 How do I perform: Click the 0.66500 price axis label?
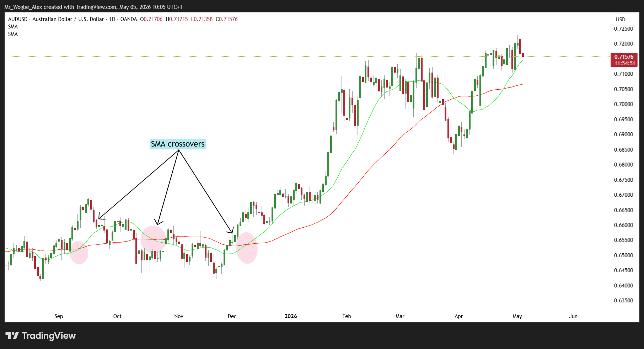click(623, 210)
